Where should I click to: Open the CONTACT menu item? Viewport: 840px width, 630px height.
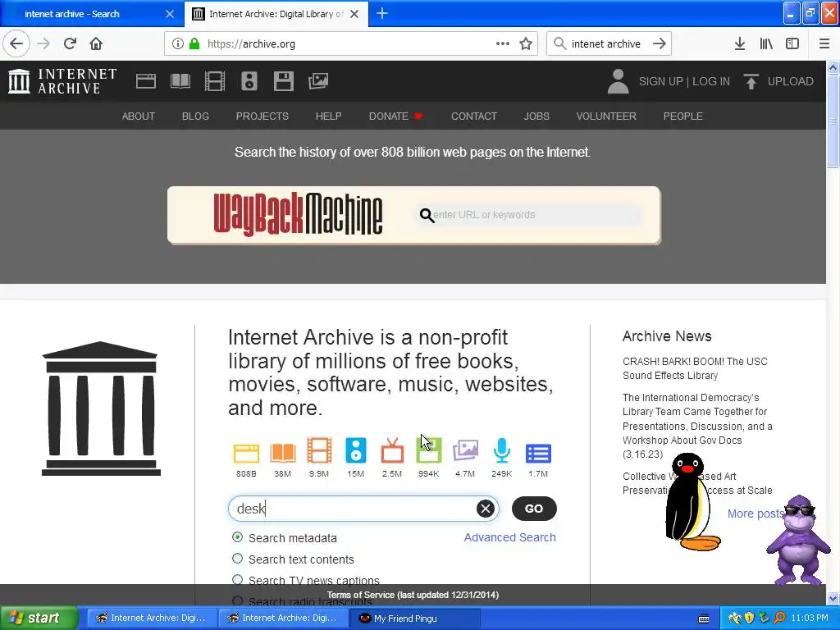(x=474, y=116)
